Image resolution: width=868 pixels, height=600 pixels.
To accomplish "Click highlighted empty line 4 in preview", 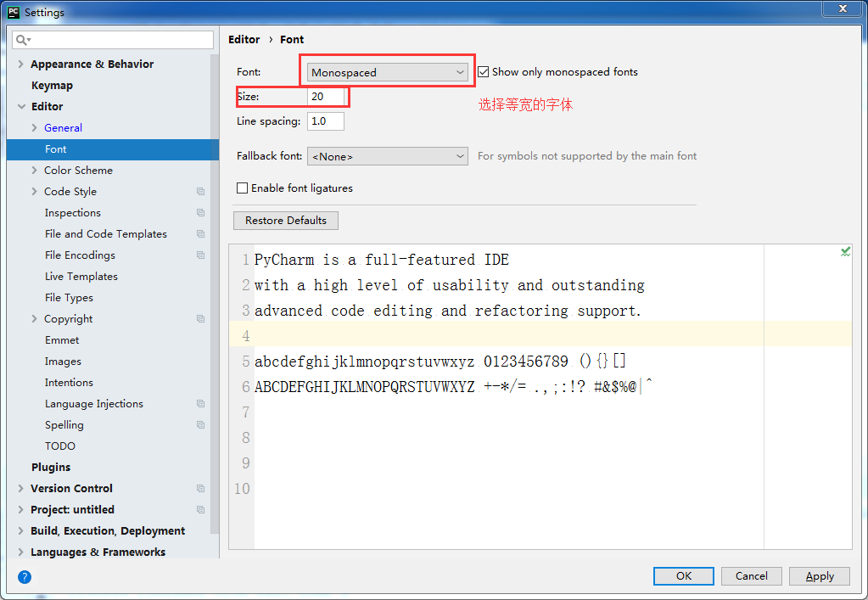I will point(540,336).
